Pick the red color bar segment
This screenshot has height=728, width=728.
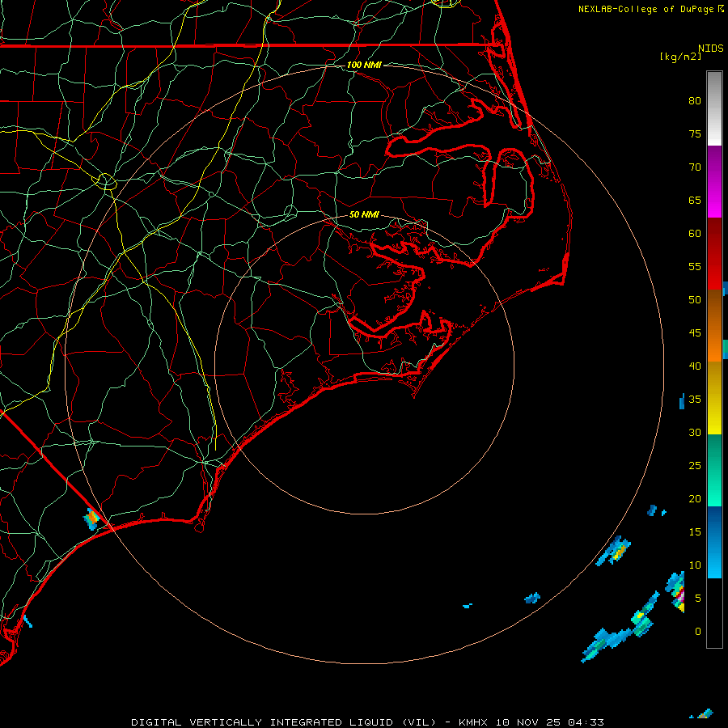pos(714,253)
